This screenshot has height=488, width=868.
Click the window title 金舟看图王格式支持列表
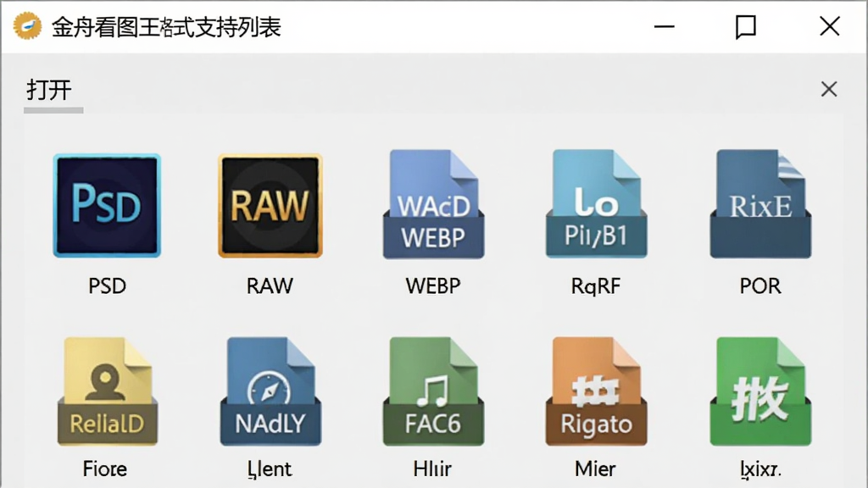pos(166,26)
